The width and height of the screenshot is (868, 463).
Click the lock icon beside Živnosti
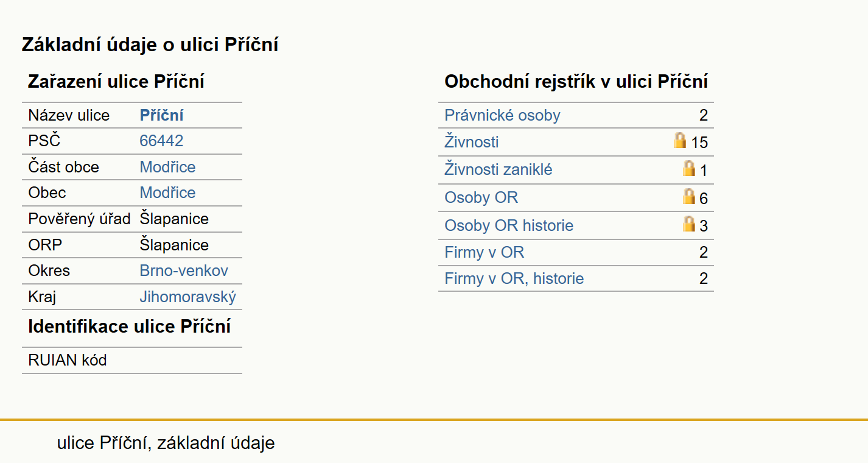coord(680,141)
